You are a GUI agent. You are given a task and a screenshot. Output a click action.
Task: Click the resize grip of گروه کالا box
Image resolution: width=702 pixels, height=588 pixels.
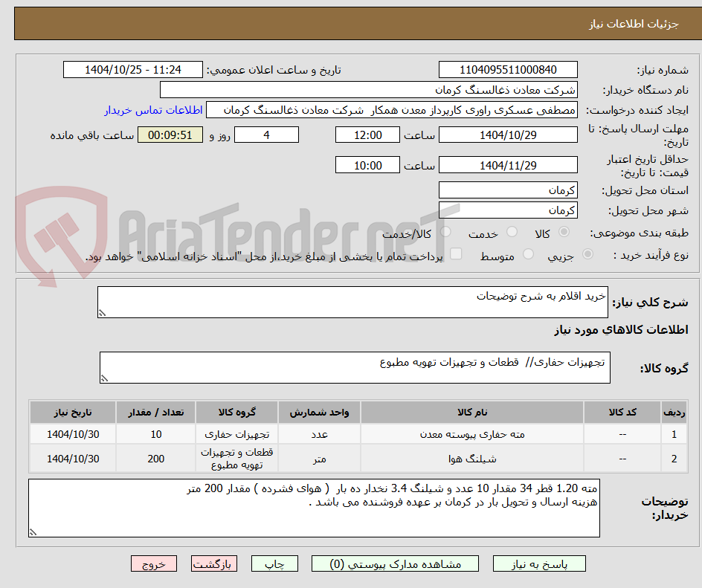(x=104, y=378)
